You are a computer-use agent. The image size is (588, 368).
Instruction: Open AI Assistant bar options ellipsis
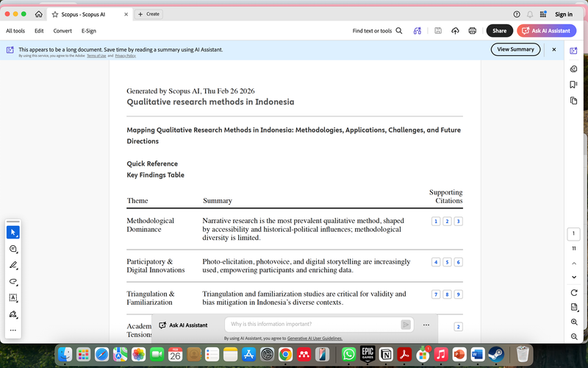[x=426, y=325]
